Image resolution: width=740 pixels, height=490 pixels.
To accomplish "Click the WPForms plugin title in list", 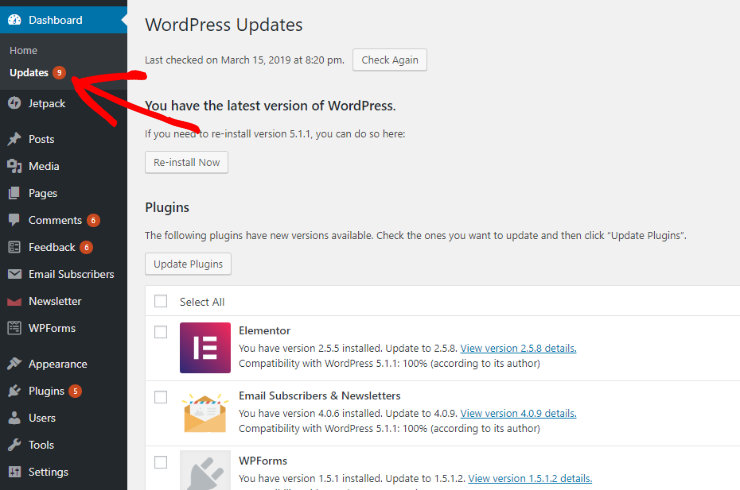I will 263,461.
